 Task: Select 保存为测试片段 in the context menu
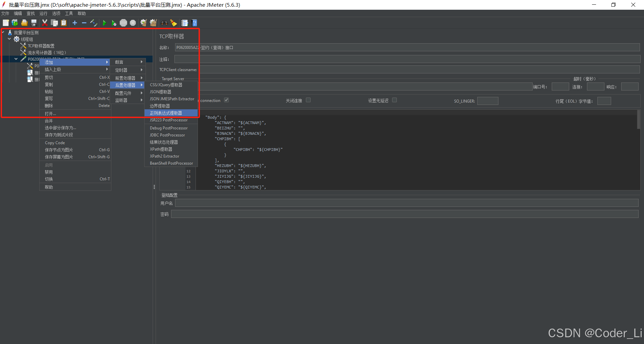click(x=75, y=135)
